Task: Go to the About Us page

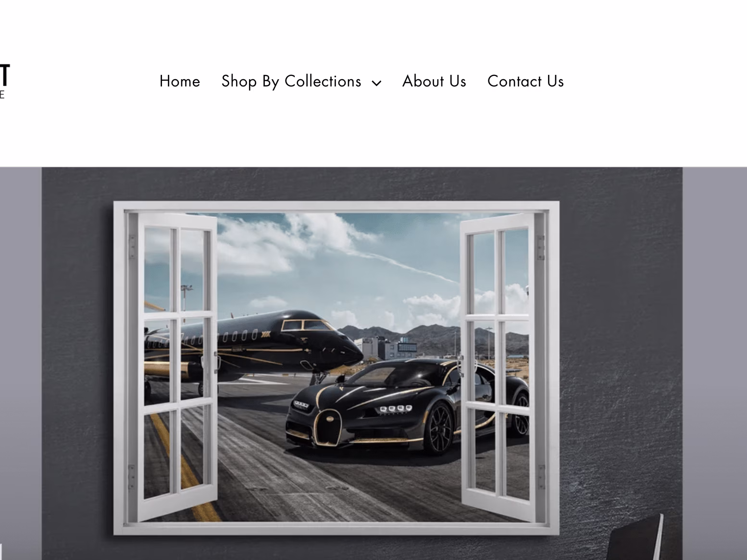Action: tap(434, 81)
